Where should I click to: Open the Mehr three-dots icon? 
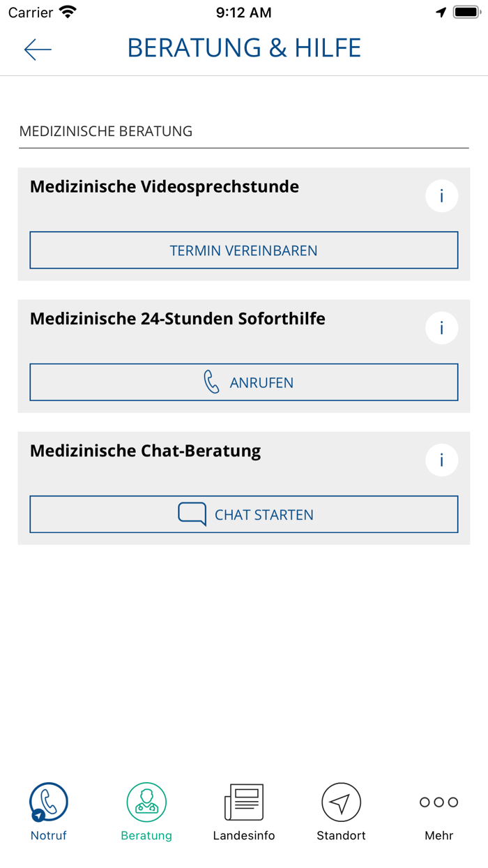[x=439, y=802]
